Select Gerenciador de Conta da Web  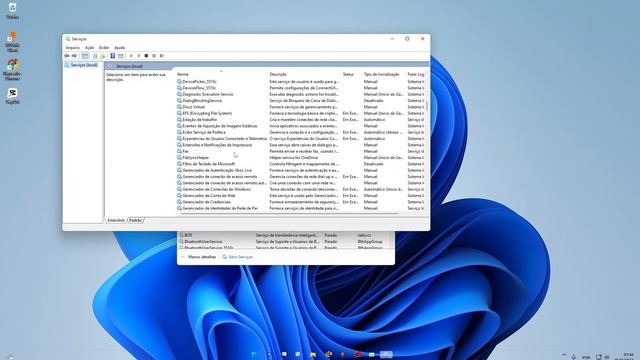(300, 196)
